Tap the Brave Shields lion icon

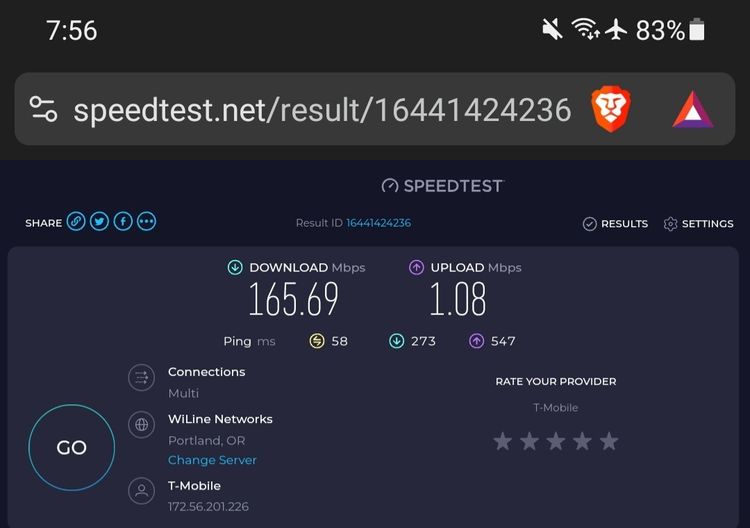pyautogui.click(x=611, y=109)
